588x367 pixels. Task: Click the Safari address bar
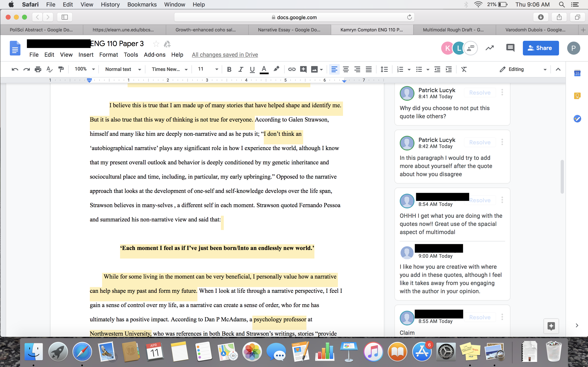tap(294, 17)
